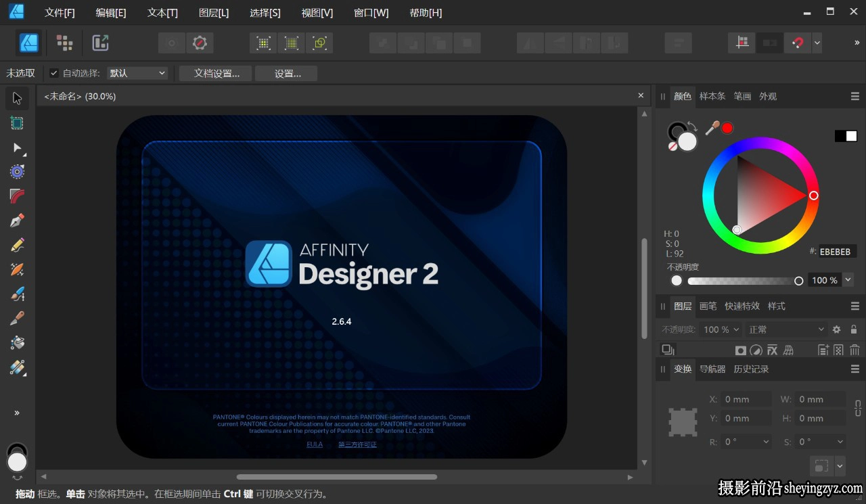Click the 文档设置... button
Image resolution: width=866 pixels, height=504 pixels.
[x=216, y=73]
